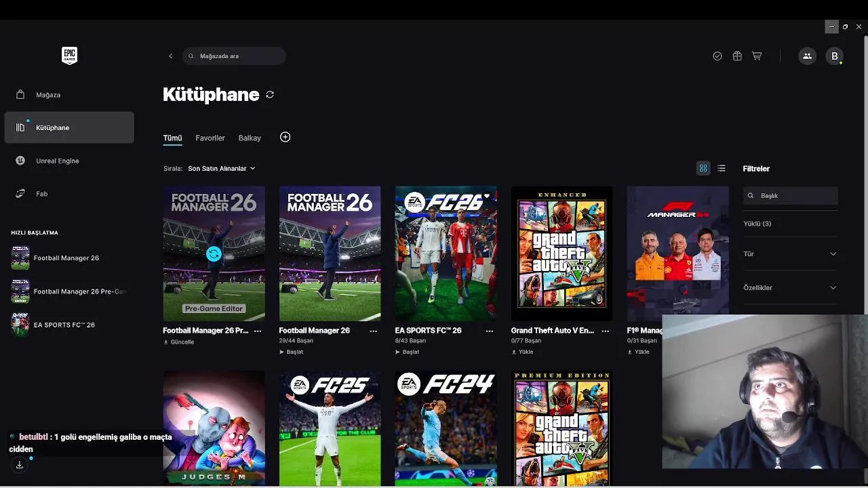Launch Football Manager 26 Pre-Game Editor from quick launch

[69, 291]
